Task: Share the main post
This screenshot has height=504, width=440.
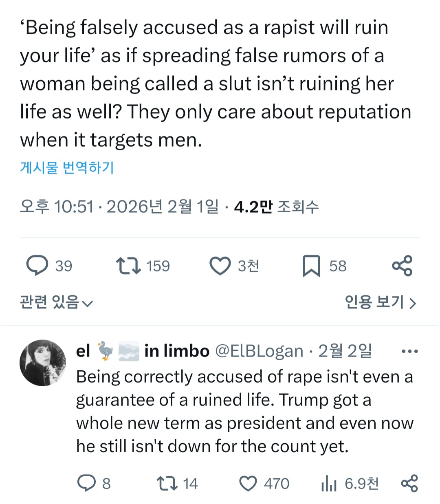Action: tap(402, 266)
